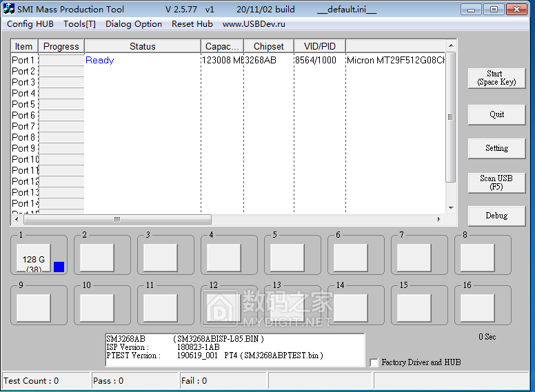The height and width of the screenshot is (392, 535).
Task: Click the list's scroll up arrow
Action: pos(451,45)
